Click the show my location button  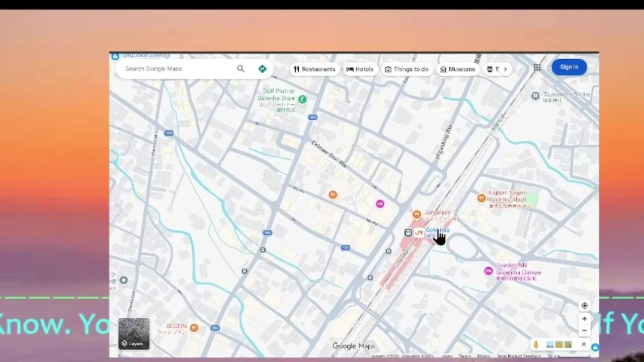[x=584, y=306]
